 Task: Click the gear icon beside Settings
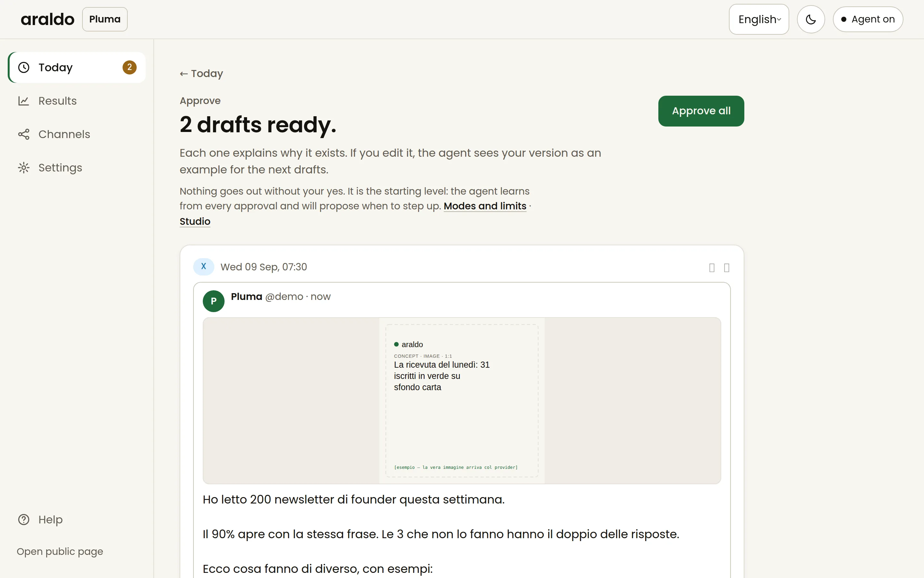(x=24, y=168)
